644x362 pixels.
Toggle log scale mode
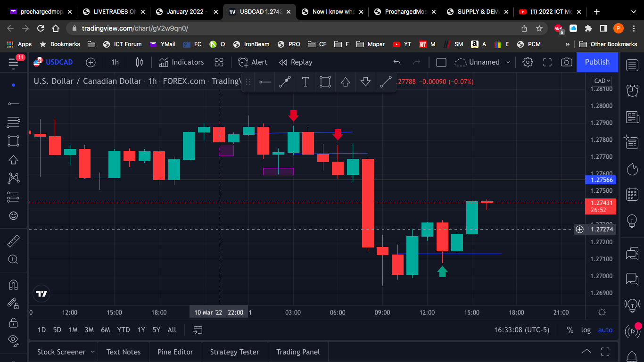(586, 330)
